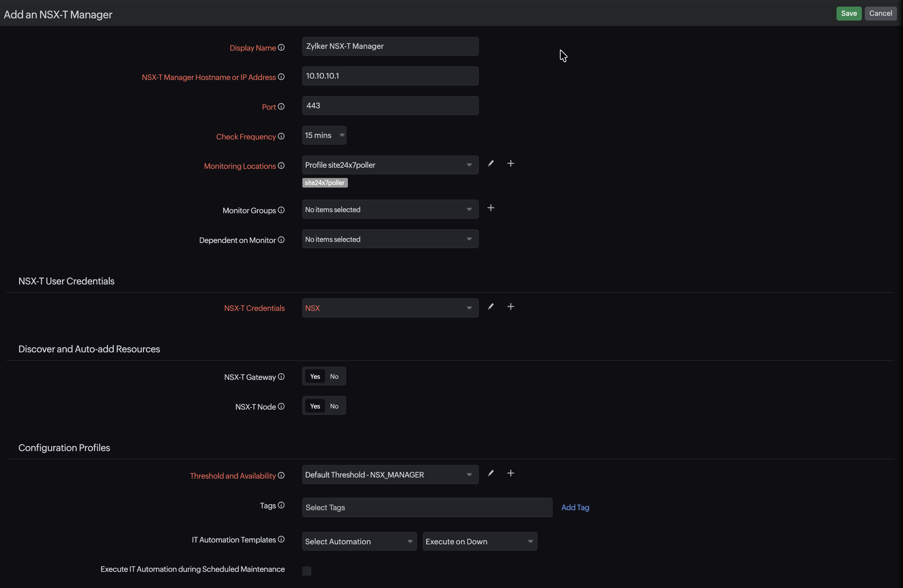Expand the Dependent on Monitor dropdown
This screenshot has width=903, height=588.
coord(469,239)
